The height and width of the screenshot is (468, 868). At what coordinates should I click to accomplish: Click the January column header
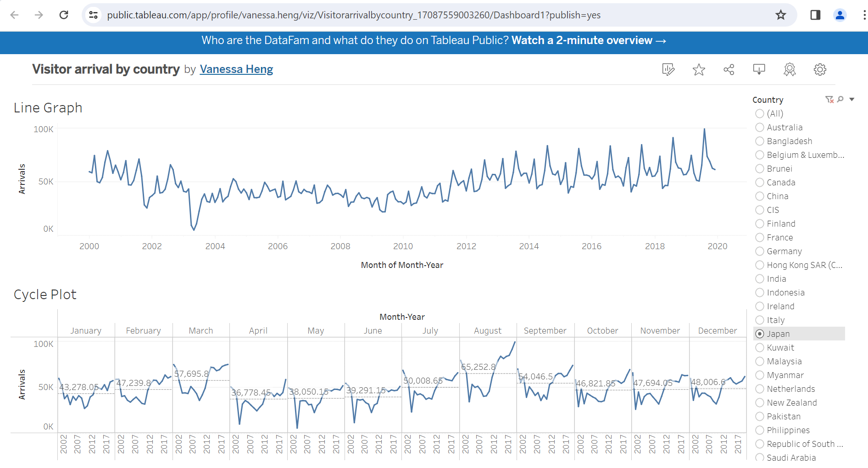coord(86,331)
